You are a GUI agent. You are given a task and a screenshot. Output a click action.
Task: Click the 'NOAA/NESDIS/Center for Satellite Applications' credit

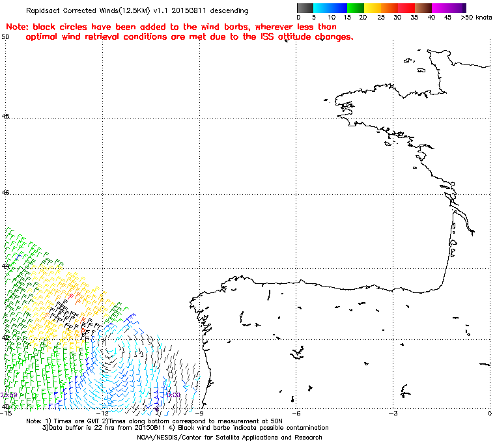[x=229, y=438]
